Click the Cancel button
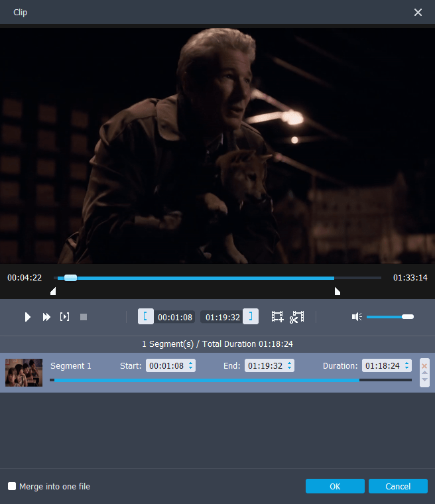 pyautogui.click(x=398, y=486)
